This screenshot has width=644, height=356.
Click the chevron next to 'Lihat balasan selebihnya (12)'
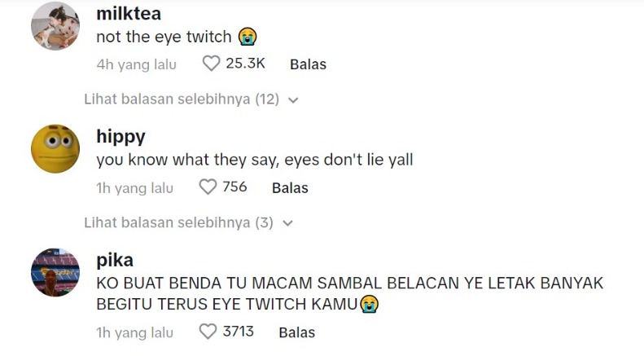293,100
